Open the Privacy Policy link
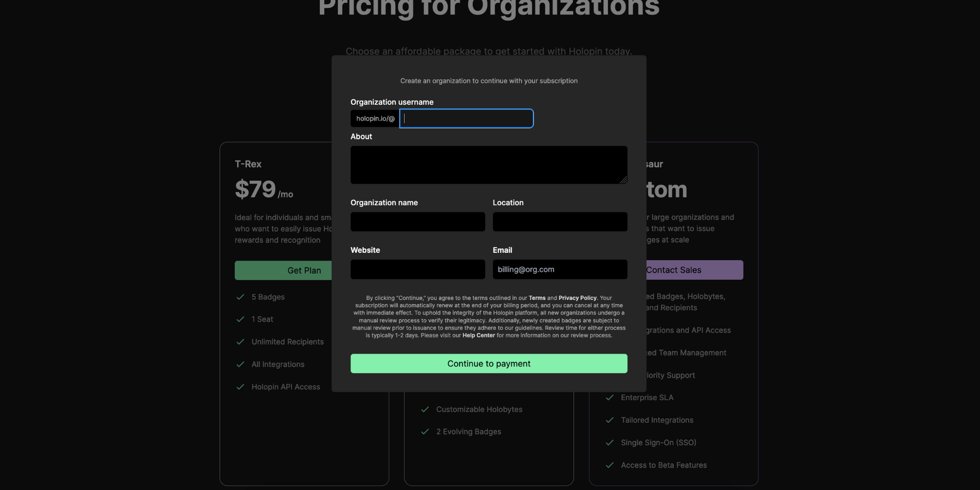Image resolution: width=980 pixels, height=490 pixels. point(578,298)
